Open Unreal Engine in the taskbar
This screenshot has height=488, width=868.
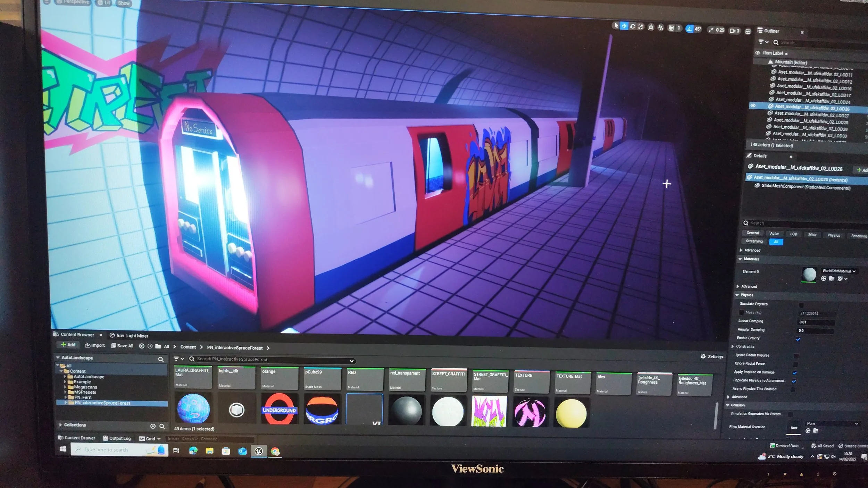259,451
